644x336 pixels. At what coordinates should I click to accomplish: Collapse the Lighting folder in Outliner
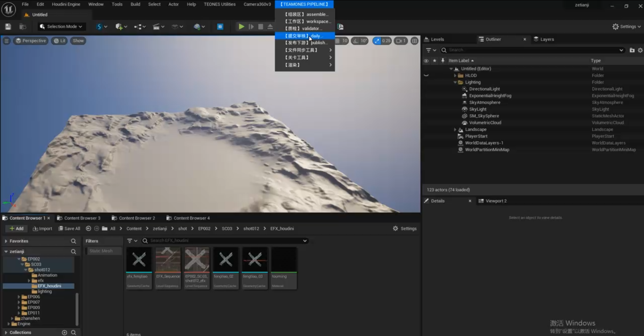pos(455,82)
